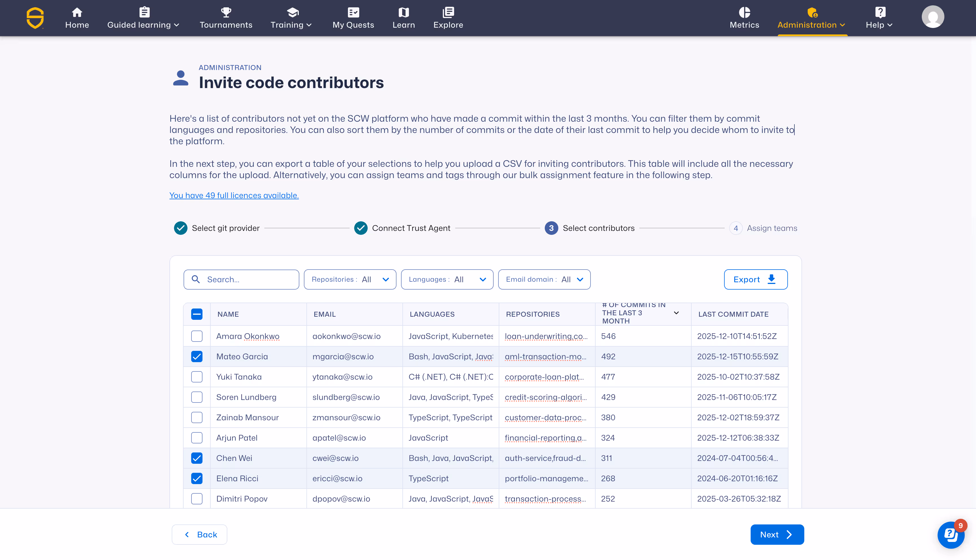Click the Learn book icon

click(x=404, y=12)
